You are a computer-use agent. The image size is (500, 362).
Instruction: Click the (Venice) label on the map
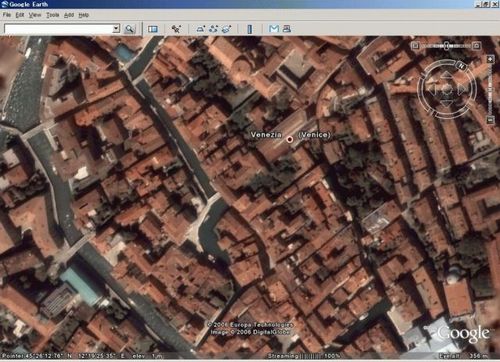314,135
